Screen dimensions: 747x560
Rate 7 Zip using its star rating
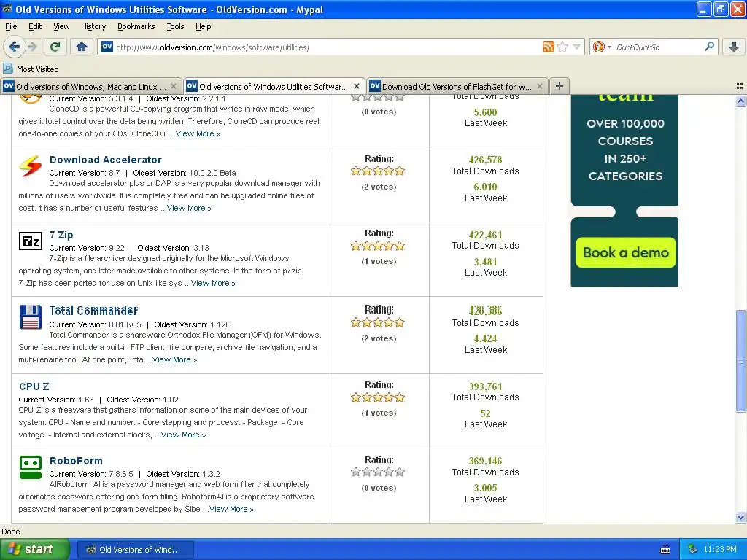pyautogui.click(x=378, y=246)
